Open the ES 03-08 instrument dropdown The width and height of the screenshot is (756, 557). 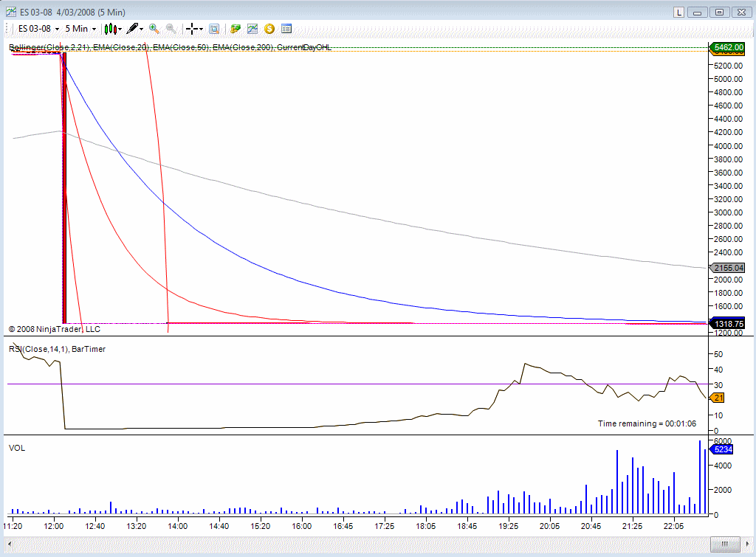pos(38,29)
